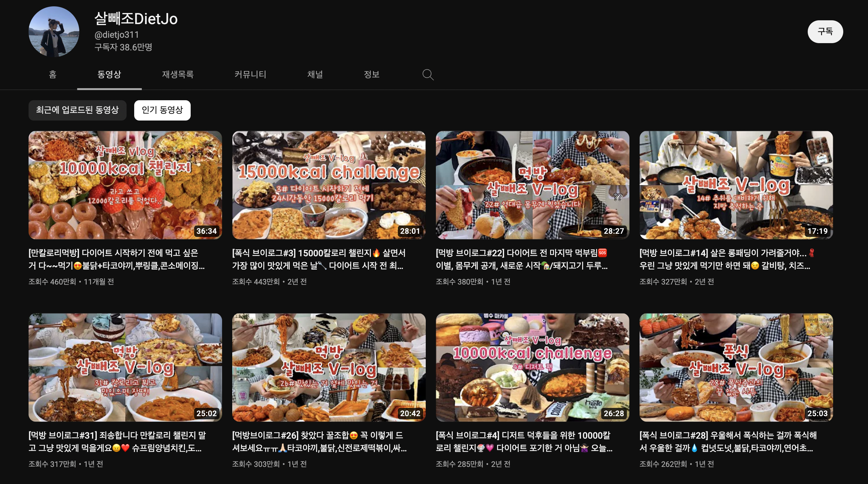Open the 먹방브이로그#26 video title link
Viewport: 868px width, 484px height.
click(x=319, y=441)
